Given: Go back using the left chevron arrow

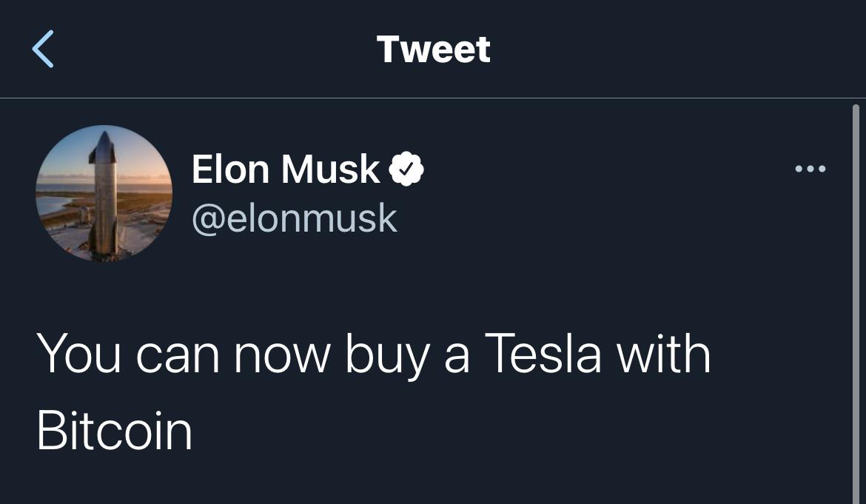Looking at the screenshot, I should coord(42,49).
